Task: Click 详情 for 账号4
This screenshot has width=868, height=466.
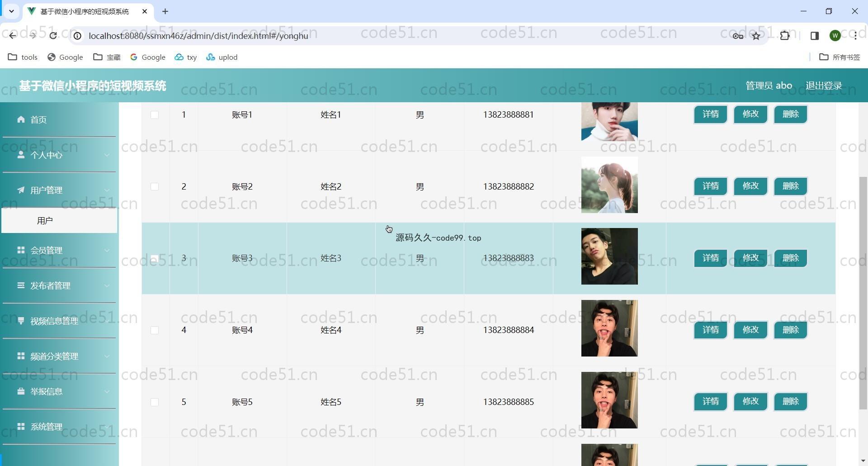Action: 711,330
